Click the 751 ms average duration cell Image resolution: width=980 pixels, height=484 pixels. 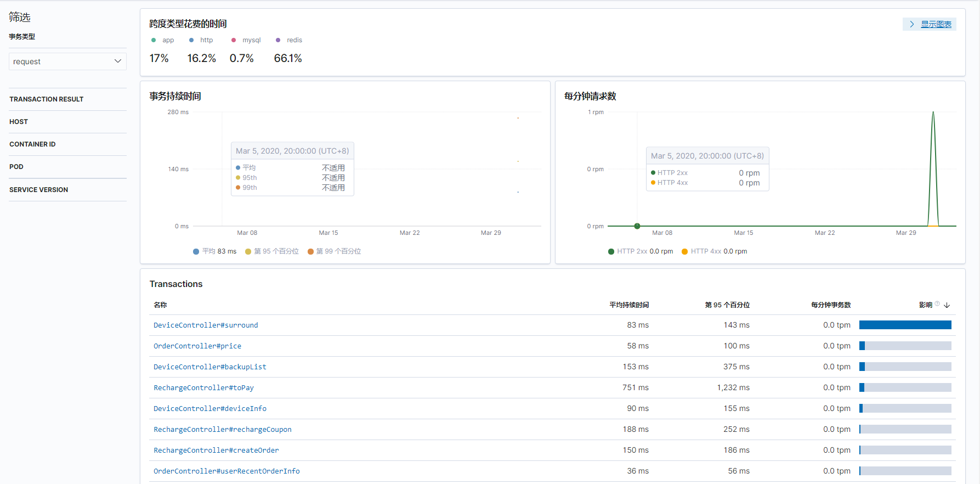point(636,388)
